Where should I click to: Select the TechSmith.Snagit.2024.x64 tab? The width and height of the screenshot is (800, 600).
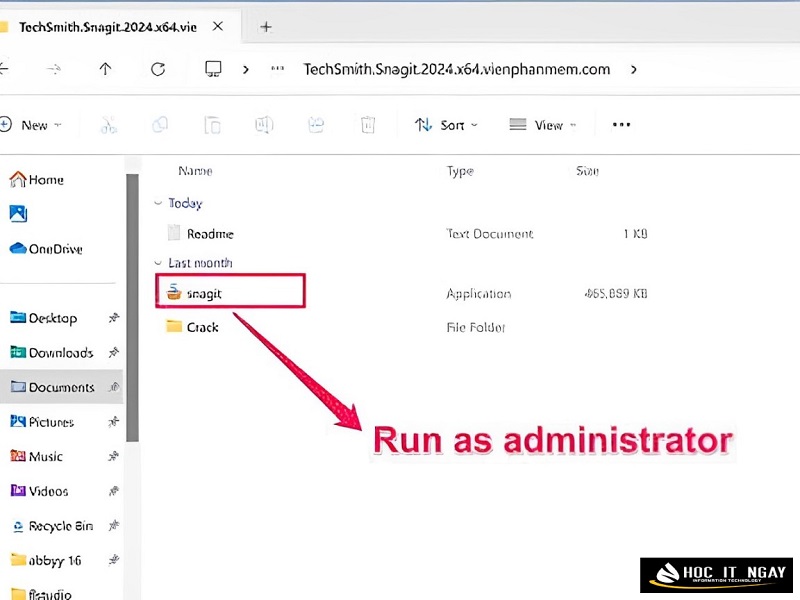pos(108,27)
